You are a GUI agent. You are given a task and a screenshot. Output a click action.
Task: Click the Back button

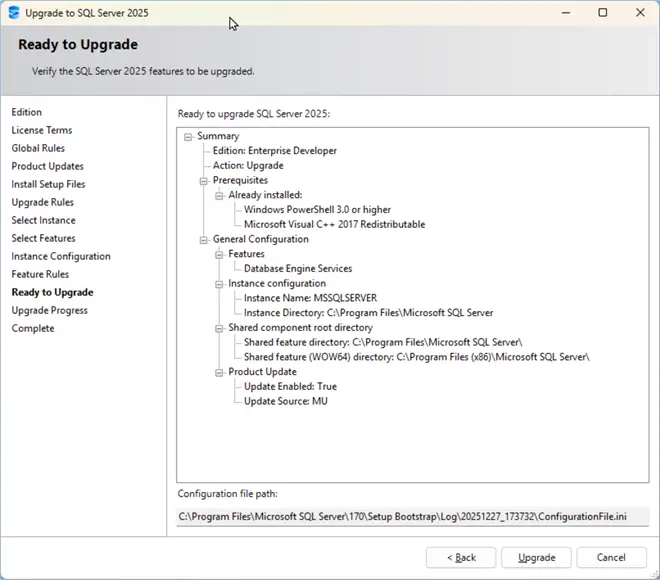point(461,558)
